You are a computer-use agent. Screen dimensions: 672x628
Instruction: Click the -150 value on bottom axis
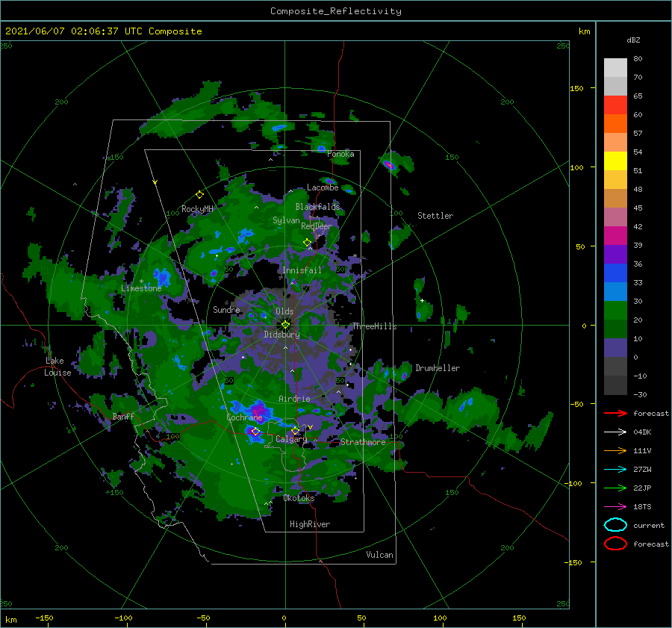coord(44,618)
